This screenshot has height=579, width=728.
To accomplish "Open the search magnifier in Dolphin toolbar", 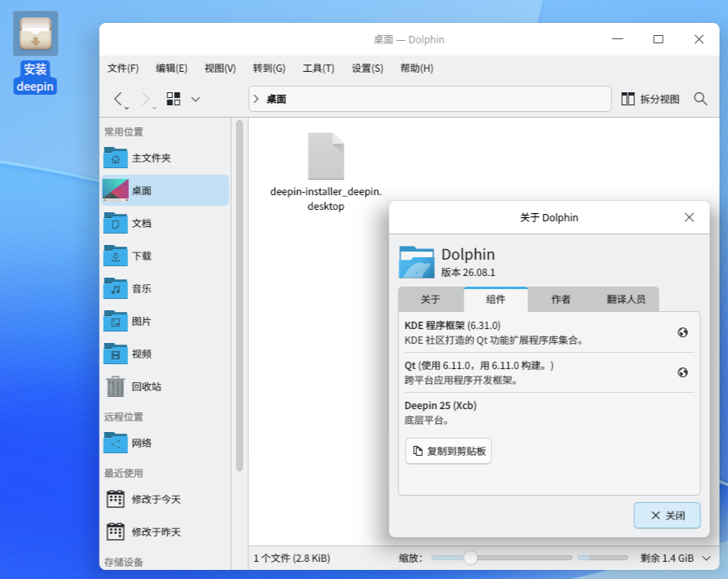I will click(700, 99).
